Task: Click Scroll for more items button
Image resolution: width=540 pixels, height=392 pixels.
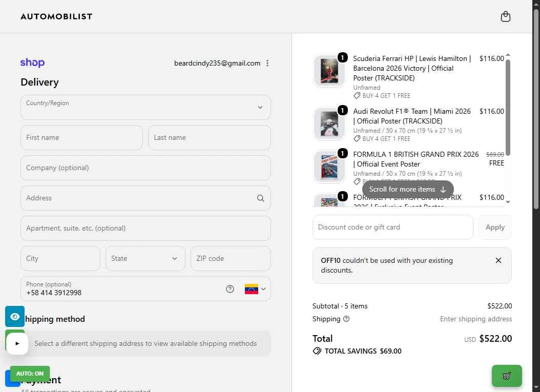Action: click(408, 190)
